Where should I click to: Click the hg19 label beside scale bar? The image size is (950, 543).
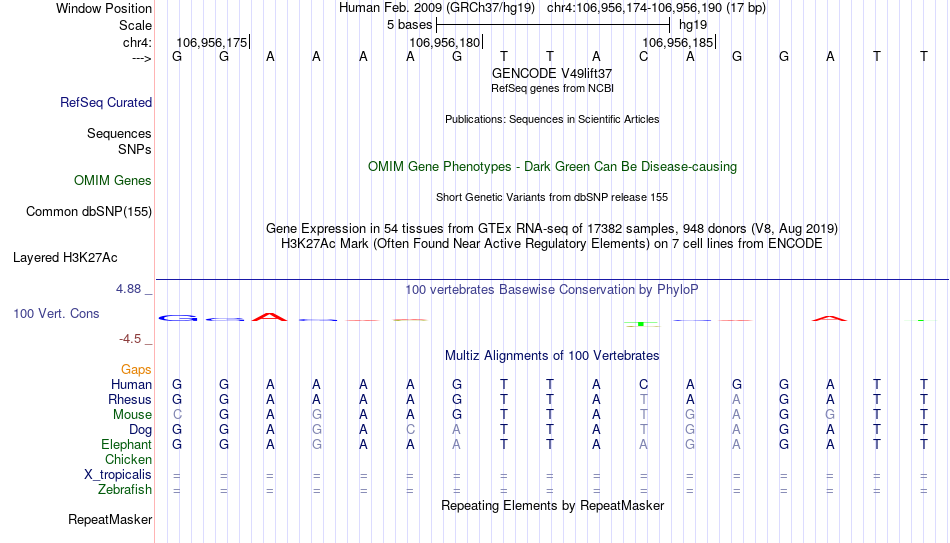[x=693, y=25]
